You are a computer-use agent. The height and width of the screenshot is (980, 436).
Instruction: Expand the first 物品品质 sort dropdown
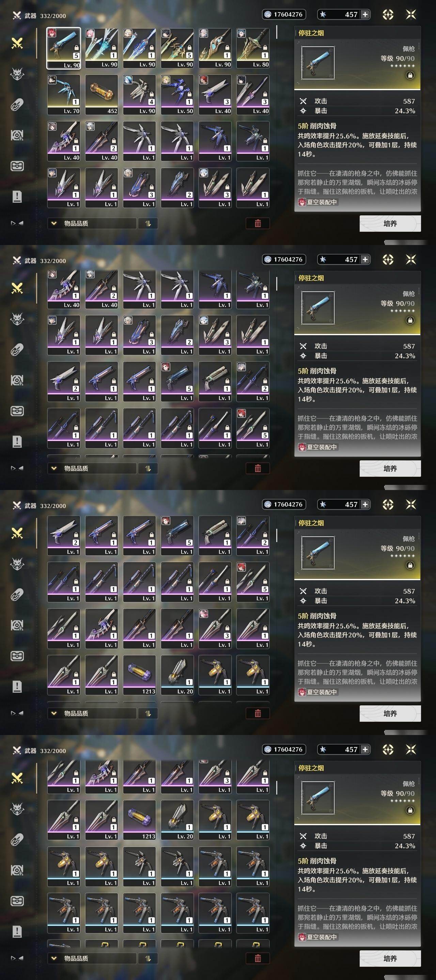pyautogui.click(x=92, y=223)
